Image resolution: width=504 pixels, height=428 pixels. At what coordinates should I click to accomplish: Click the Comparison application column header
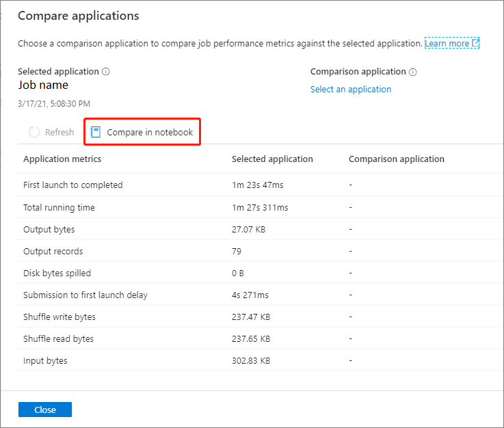coord(397,159)
